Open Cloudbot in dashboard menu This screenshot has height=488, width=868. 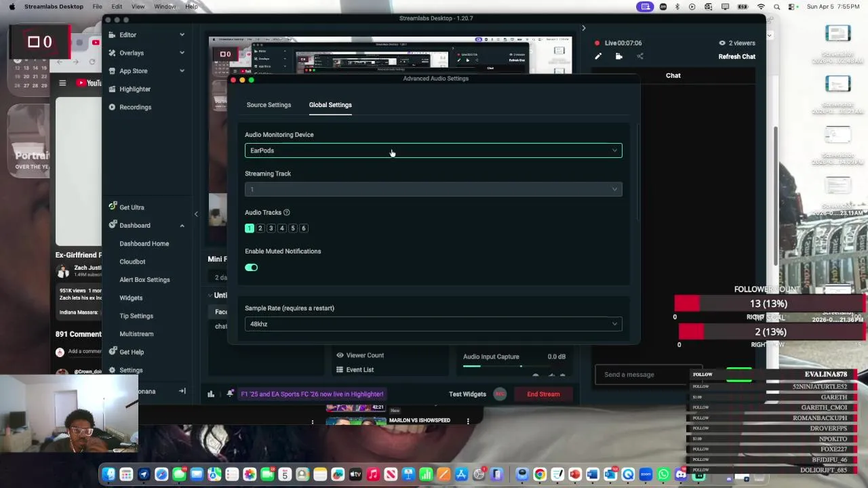pyautogui.click(x=132, y=262)
